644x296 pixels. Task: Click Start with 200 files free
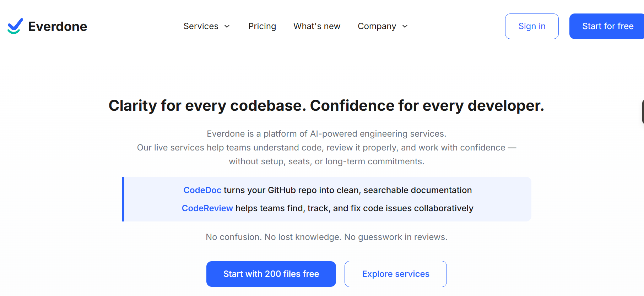[x=271, y=274]
